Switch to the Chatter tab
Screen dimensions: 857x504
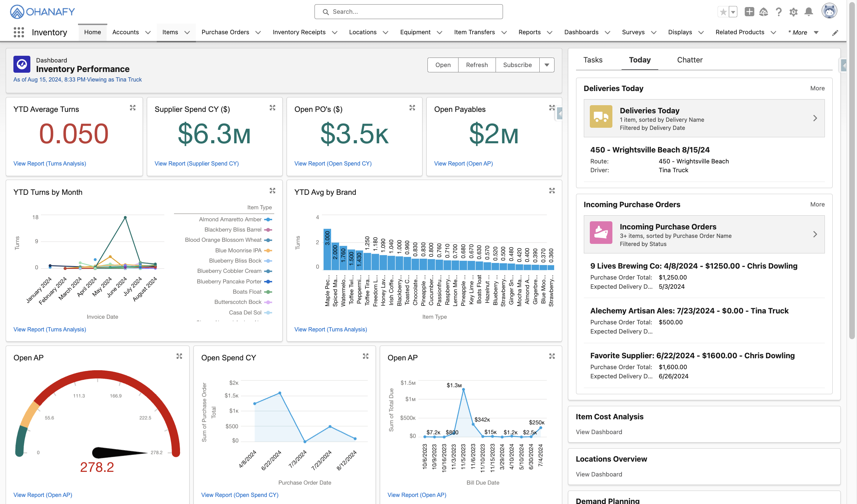coord(690,60)
